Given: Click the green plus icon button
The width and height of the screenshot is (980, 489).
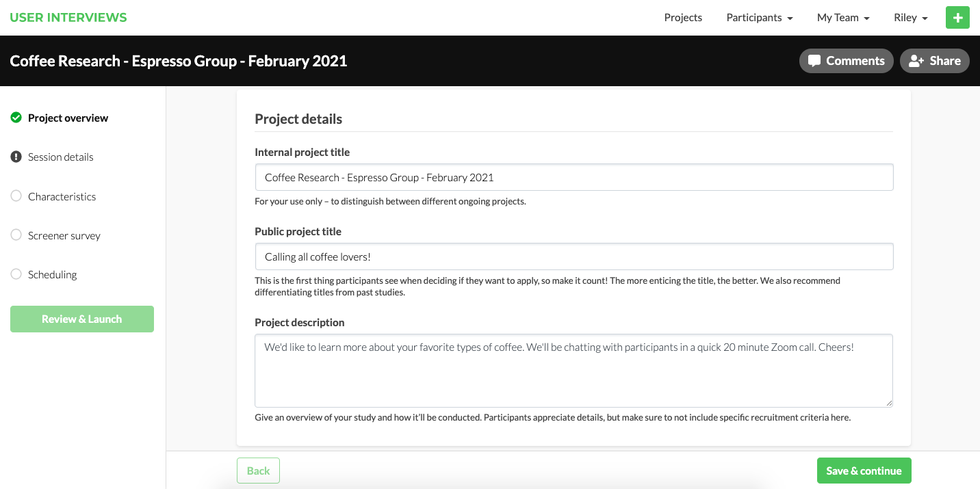Looking at the screenshot, I should (957, 18).
